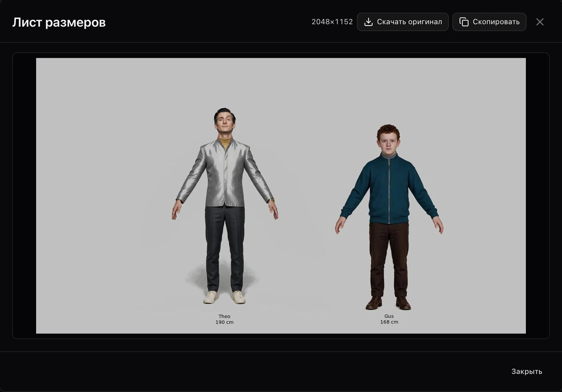The image size is (562, 392).
Task: Click the "Скачать оригинал" download button
Action: click(403, 22)
